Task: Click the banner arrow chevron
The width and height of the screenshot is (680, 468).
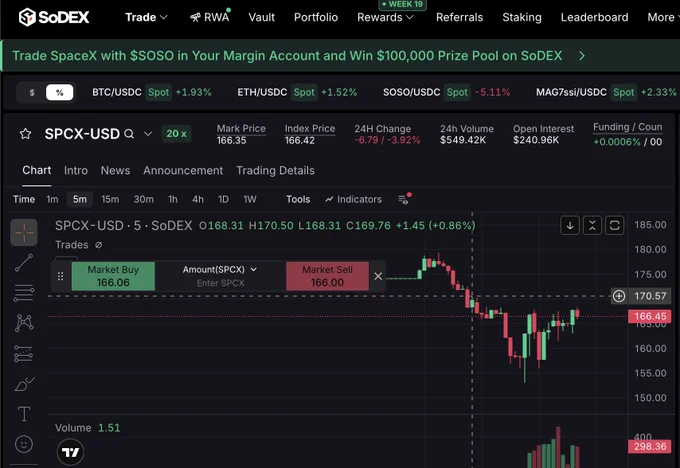Action: [x=582, y=56]
